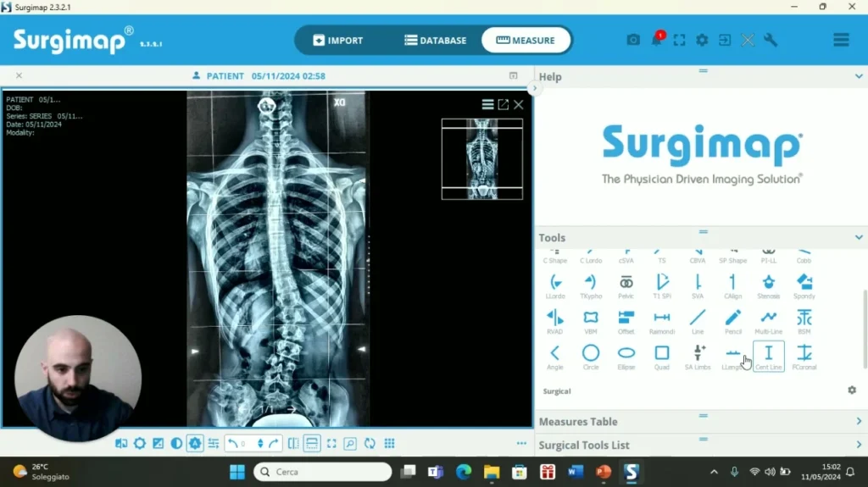Click fit-to-screen icon in viewer toolbar
Viewport: 868px width, 487px height.
[x=331, y=443]
